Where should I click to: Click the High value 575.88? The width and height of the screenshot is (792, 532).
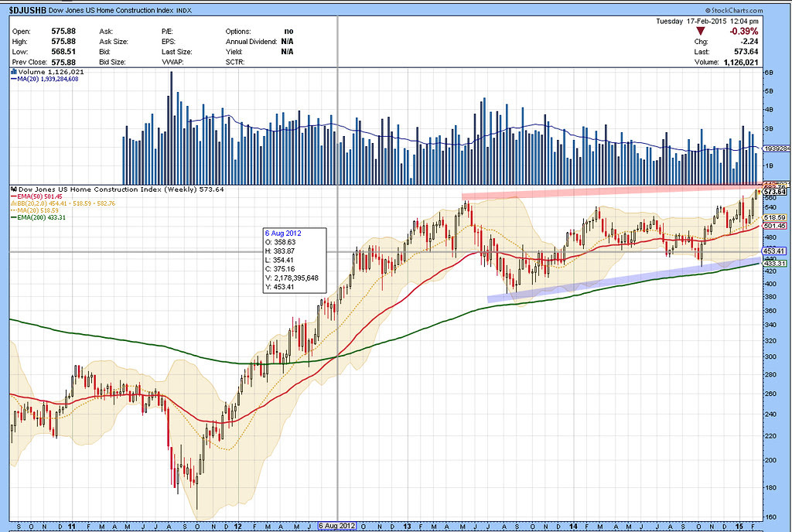coord(63,42)
